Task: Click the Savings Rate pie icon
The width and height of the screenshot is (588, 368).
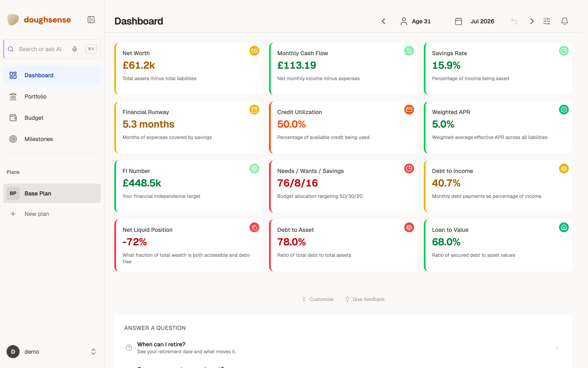Action: point(564,51)
